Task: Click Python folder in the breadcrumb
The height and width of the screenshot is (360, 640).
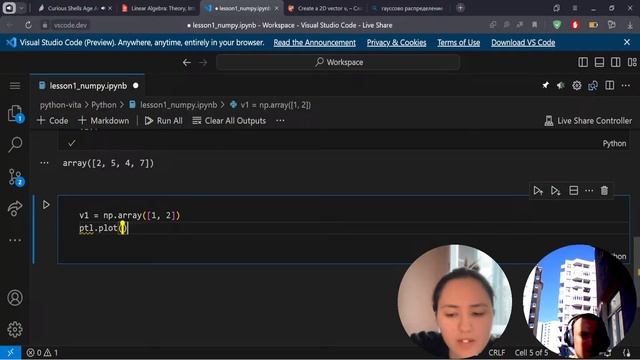Action: point(104,105)
